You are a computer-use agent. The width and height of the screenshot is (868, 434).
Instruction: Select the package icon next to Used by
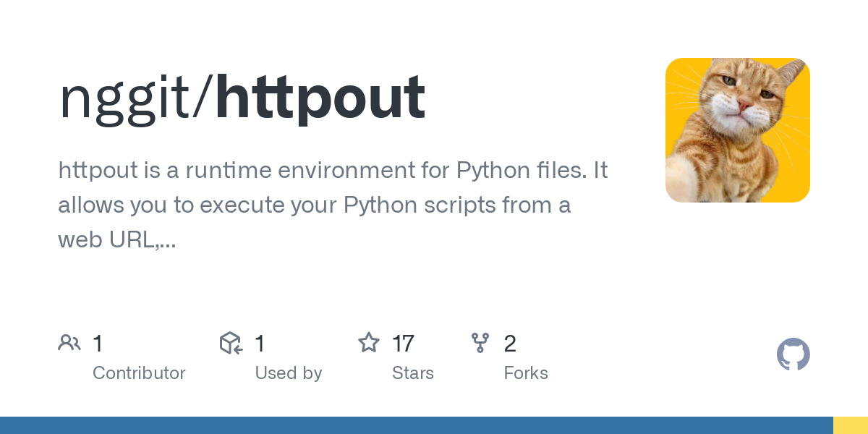pos(230,342)
